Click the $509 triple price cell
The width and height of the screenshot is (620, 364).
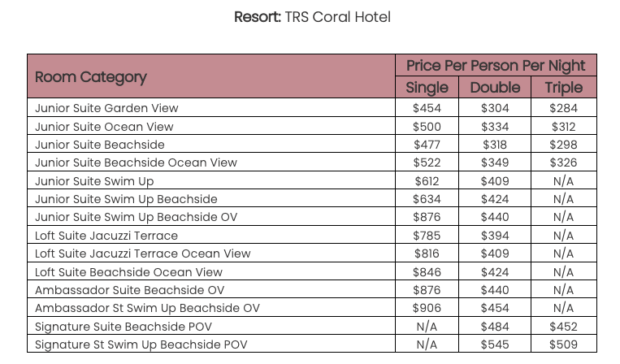(563, 344)
